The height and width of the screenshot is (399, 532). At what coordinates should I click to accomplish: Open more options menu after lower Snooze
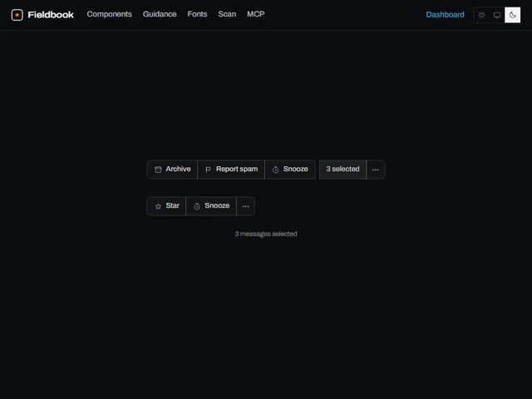click(x=246, y=206)
